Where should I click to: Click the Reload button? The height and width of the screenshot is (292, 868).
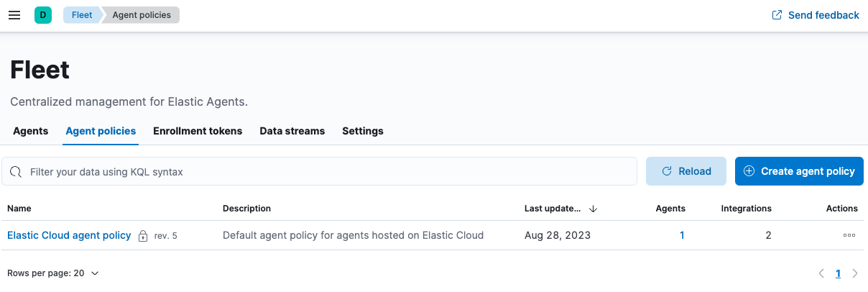(685, 171)
